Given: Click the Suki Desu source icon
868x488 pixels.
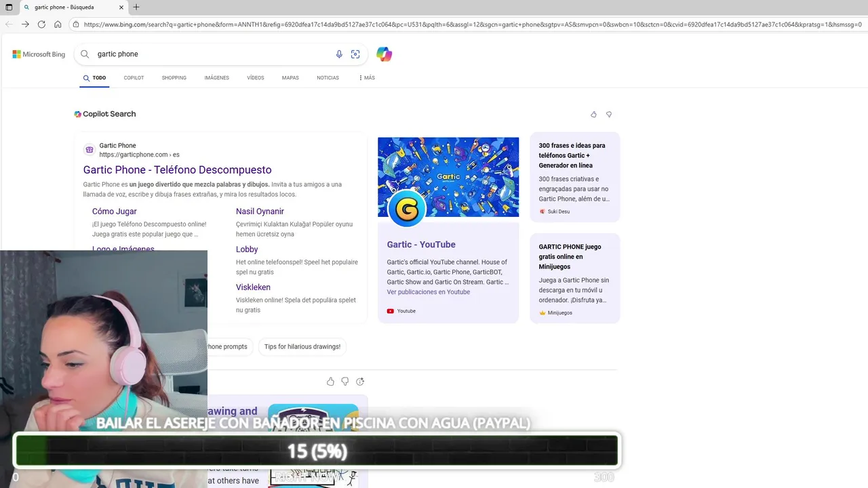Looking at the screenshot, I should [542, 211].
